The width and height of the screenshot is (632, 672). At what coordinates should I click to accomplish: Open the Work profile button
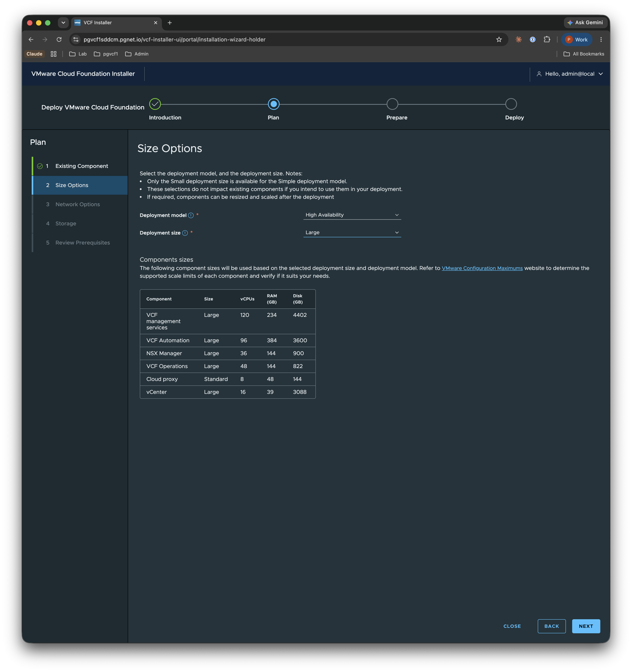click(x=577, y=39)
